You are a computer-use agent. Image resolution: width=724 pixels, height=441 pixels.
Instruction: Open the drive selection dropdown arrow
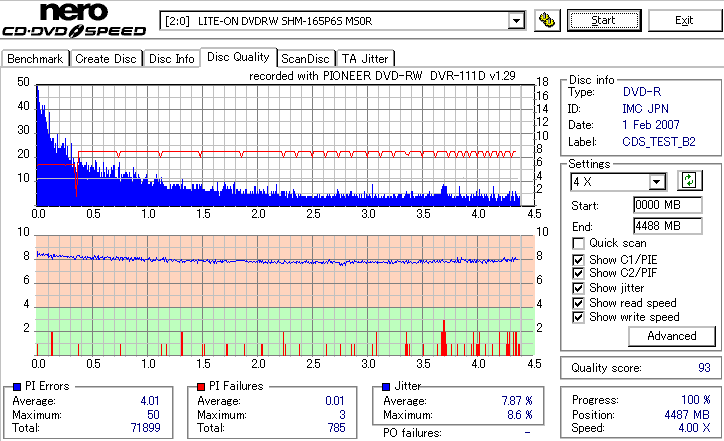[516, 21]
